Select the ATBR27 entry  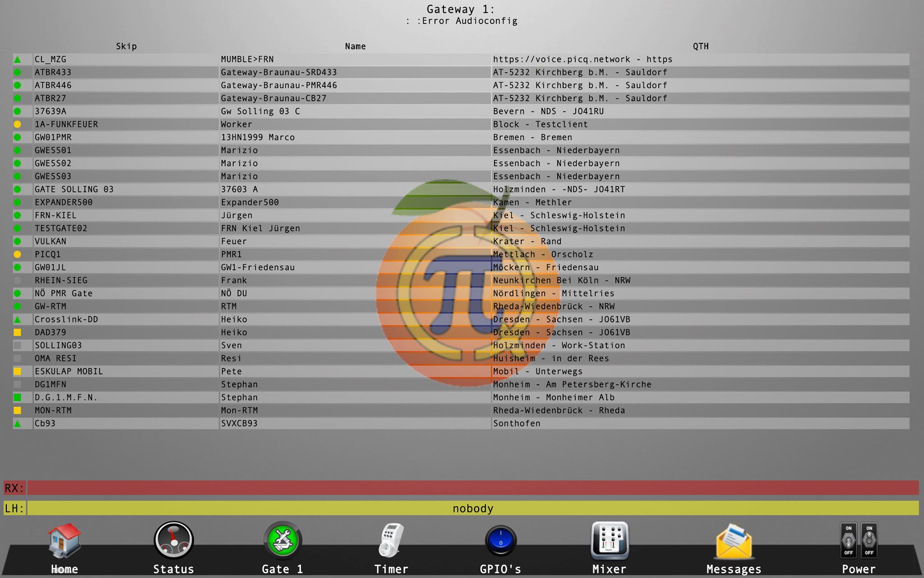[125, 98]
